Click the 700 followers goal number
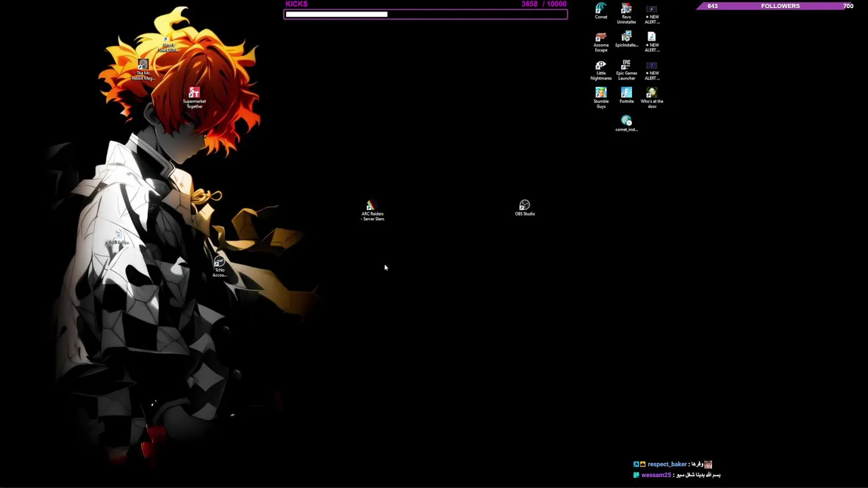This screenshot has height=488, width=868. 848,6
